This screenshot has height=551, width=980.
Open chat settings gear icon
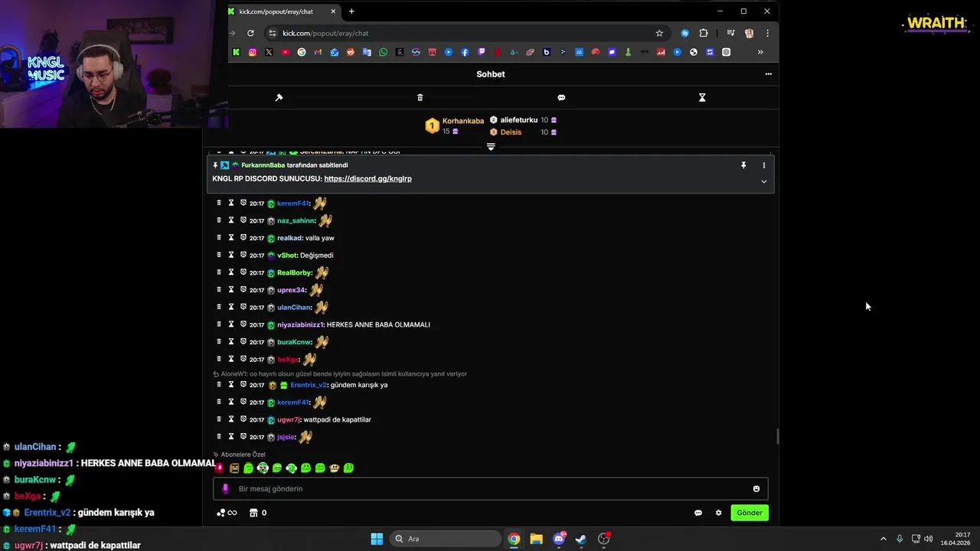[718, 513]
